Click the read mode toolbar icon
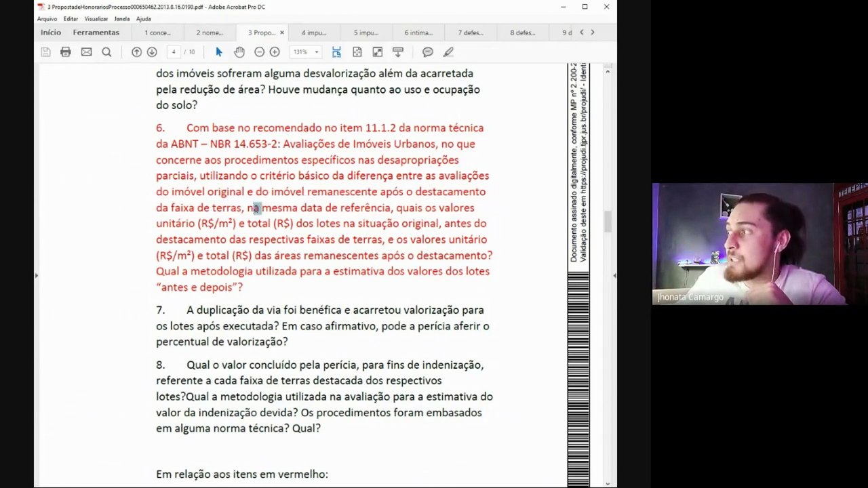The height and width of the screenshot is (488, 868). point(398,52)
